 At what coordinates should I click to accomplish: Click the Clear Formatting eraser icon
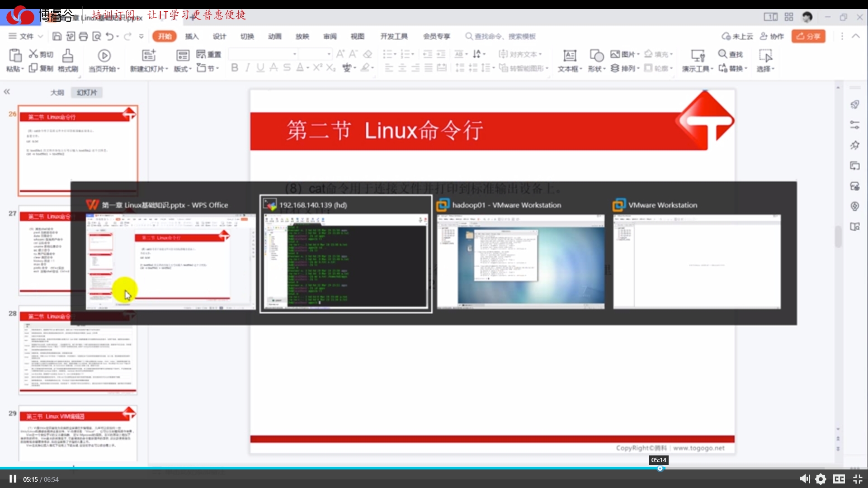pos(368,54)
